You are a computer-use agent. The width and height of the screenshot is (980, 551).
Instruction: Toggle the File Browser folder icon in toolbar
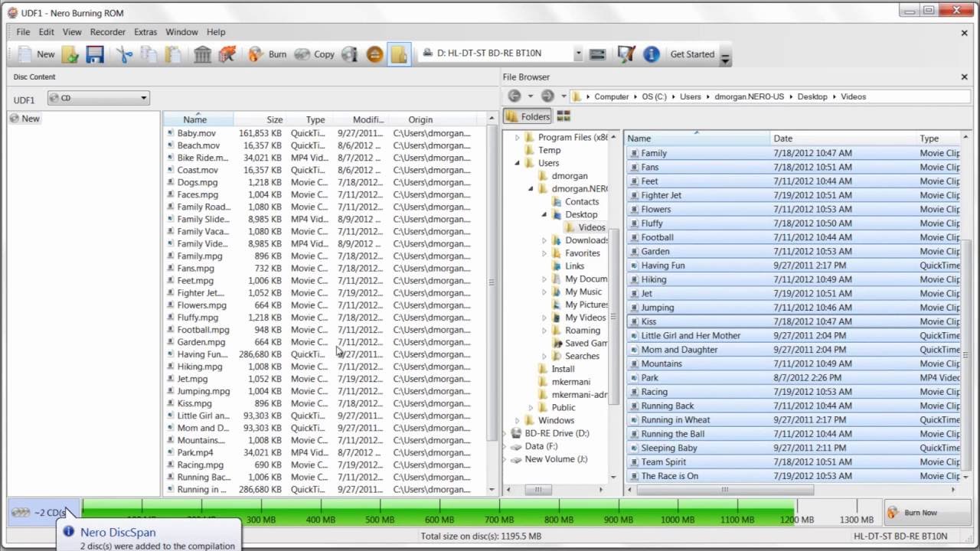399,54
